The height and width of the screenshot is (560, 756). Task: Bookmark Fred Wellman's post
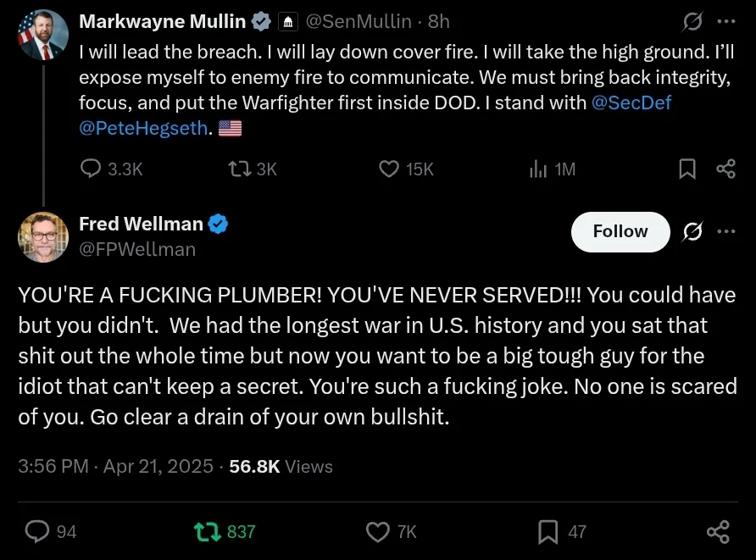(548, 531)
